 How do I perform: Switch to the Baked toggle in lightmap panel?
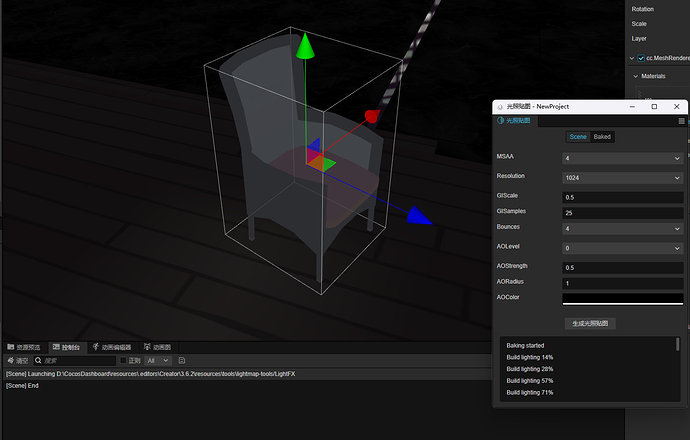(602, 137)
